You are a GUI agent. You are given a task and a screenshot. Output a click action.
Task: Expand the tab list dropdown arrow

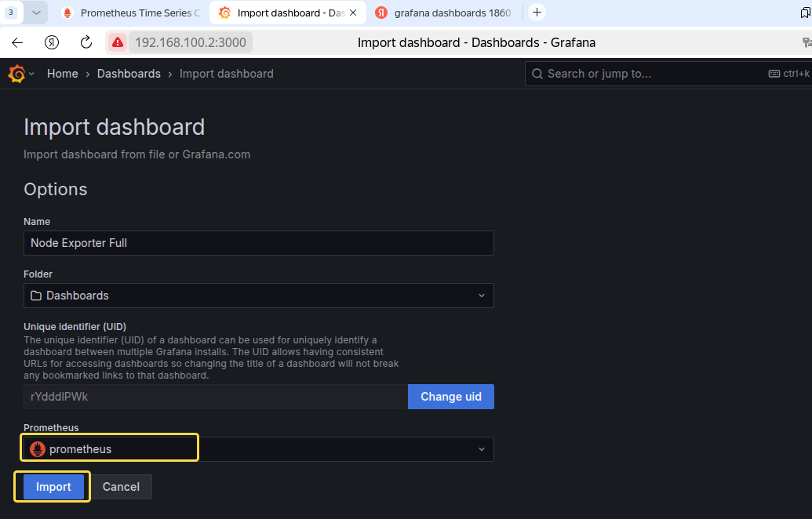pos(36,13)
